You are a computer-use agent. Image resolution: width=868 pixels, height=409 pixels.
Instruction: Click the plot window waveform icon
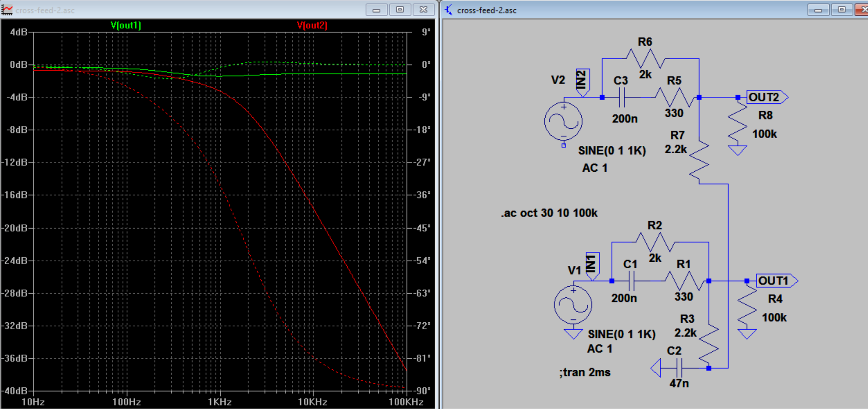(x=7, y=10)
